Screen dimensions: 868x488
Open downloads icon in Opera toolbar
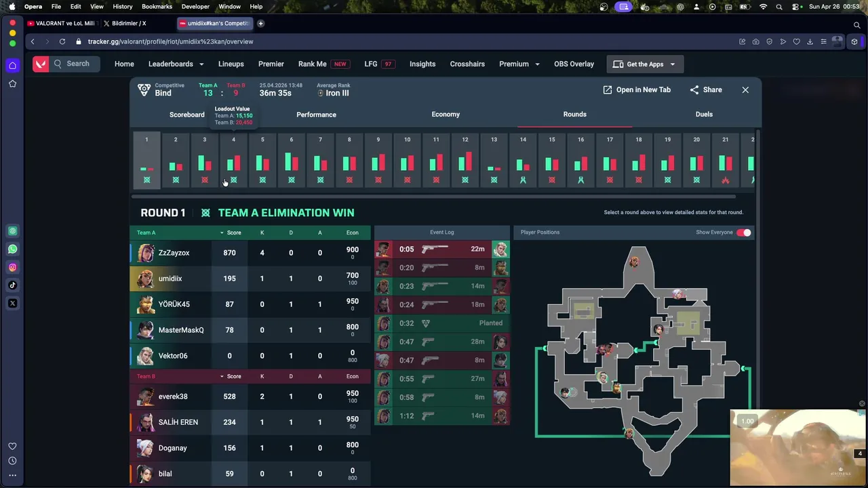click(810, 41)
